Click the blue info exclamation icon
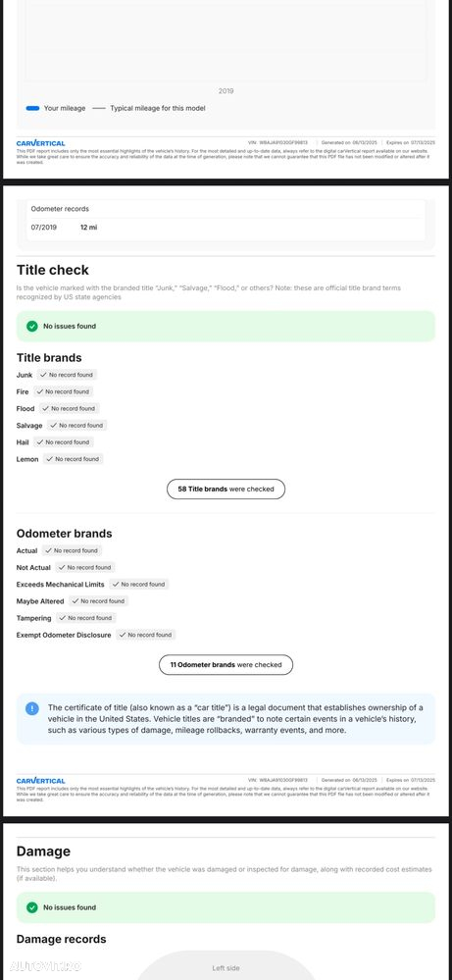This screenshot has width=452, height=980. 31,708
